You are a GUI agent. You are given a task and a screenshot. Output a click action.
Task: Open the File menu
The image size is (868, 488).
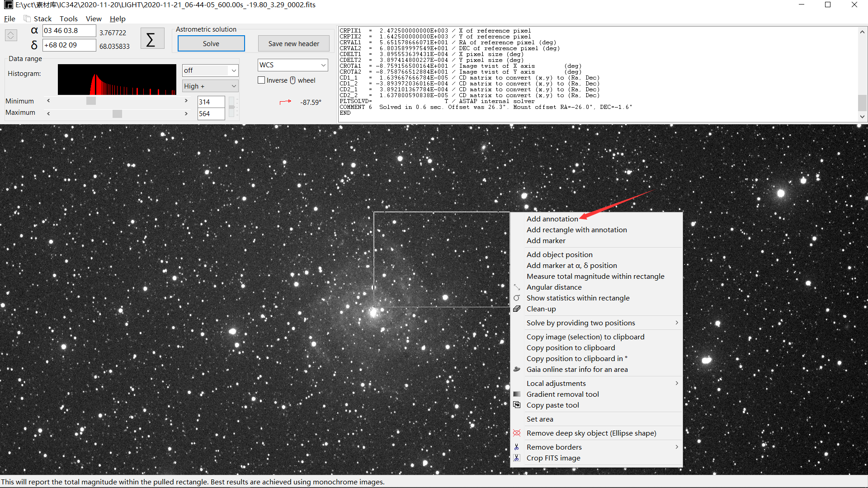(9, 19)
